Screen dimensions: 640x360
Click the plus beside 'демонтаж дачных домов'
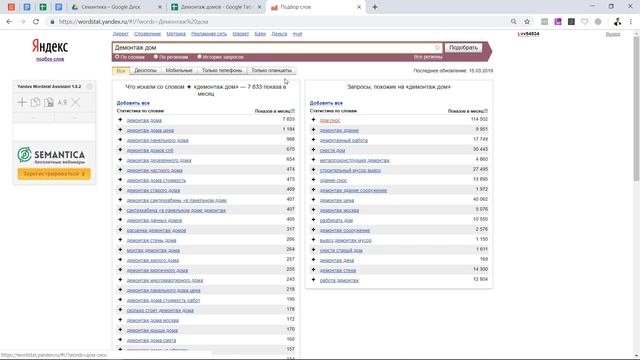[120, 220]
